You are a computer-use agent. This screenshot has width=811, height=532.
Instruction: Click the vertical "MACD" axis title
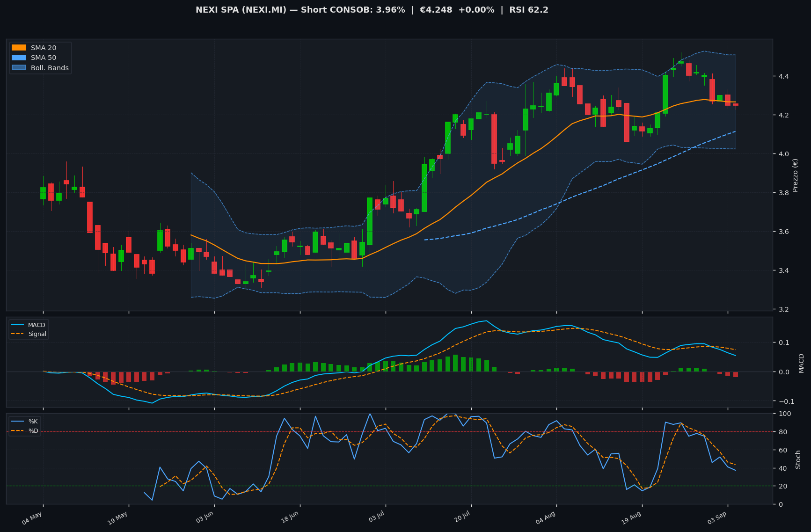point(801,363)
